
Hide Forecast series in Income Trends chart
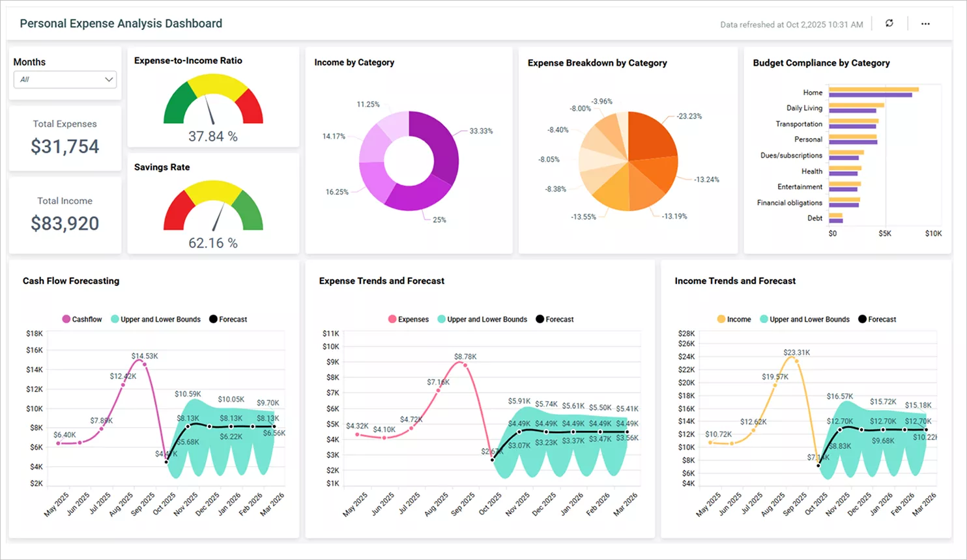[877, 319]
